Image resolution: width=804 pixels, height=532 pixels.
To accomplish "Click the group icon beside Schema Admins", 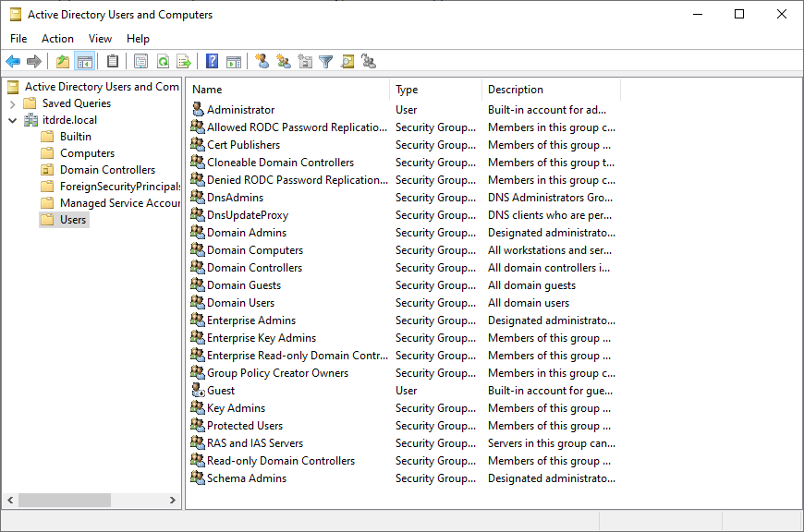I will (198, 478).
